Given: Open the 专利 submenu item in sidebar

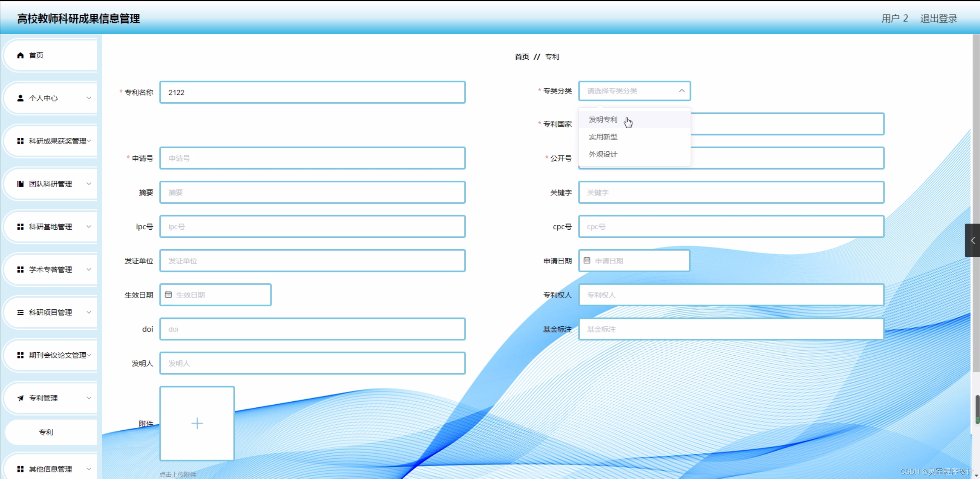Looking at the screenshot, I should (46, 432).
